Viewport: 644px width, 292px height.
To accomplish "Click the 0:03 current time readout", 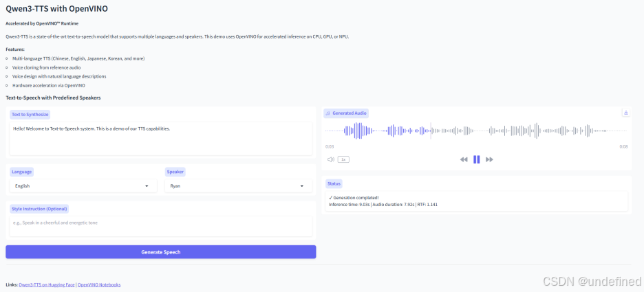I will (x=330, y=146).
